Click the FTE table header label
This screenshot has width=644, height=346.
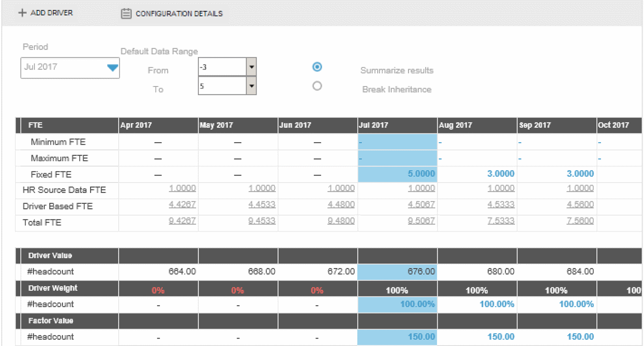(x=35, y=125)
